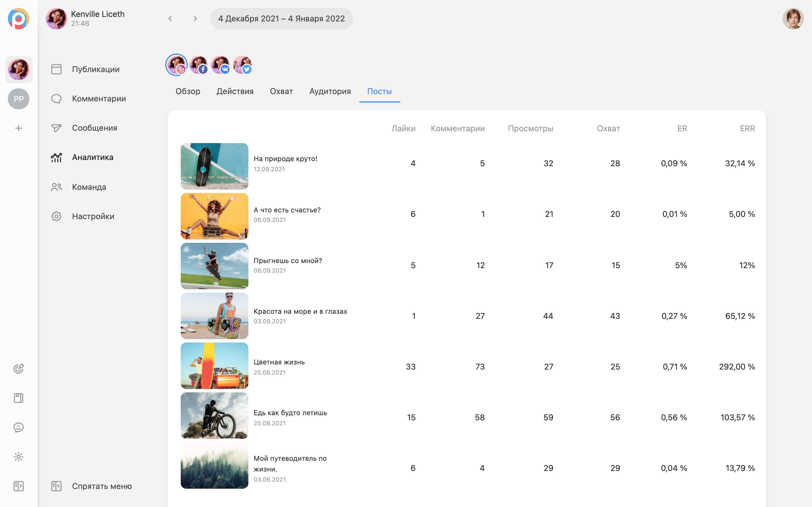
Task: Click the smiley face sidebar icon
Action: (x=18, y=427)
